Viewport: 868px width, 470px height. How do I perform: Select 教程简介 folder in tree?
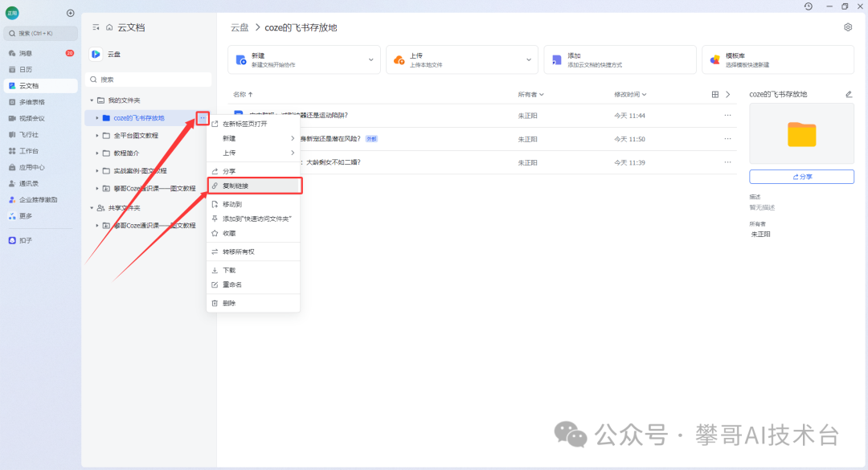point(126,153)
